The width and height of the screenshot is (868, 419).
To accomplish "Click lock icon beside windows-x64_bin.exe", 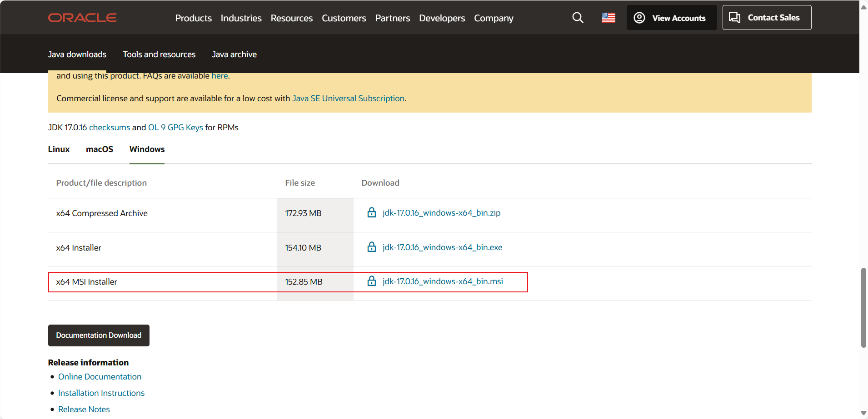I will (372, 247).
